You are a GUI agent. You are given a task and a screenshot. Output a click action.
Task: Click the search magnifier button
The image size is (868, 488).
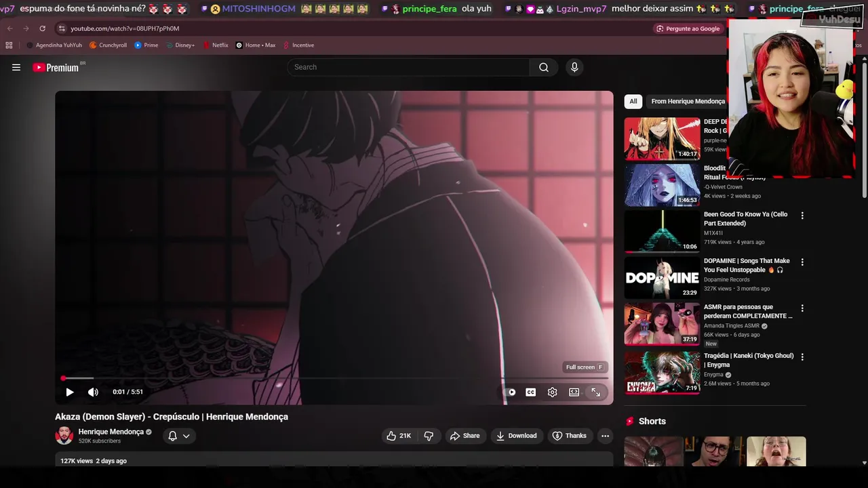[544, 67]
